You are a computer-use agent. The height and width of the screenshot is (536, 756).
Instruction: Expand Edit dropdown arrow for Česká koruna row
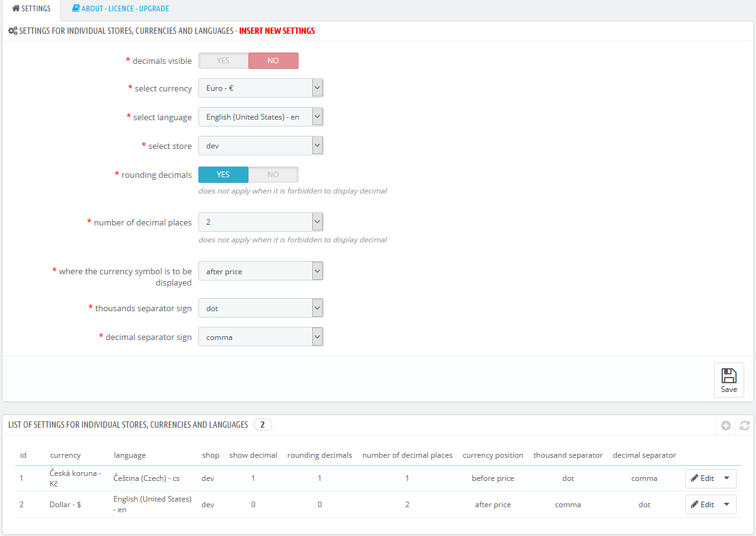tap(727, 478)
